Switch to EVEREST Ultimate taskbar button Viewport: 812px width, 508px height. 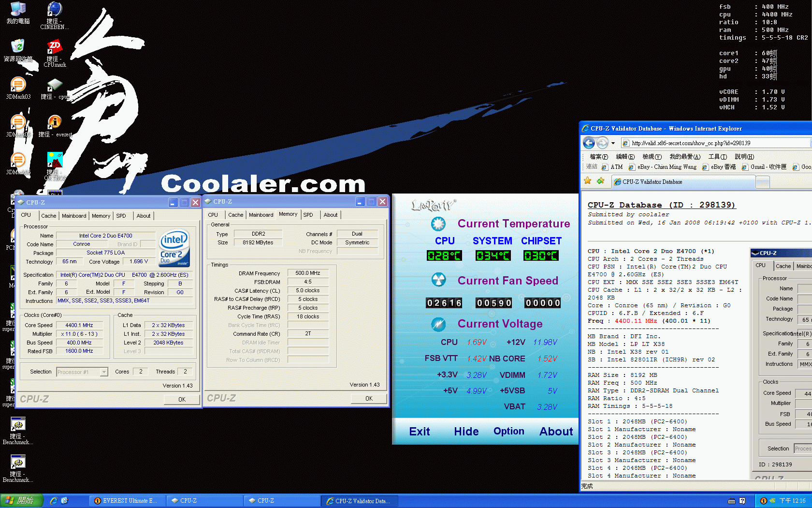(126, 501)
